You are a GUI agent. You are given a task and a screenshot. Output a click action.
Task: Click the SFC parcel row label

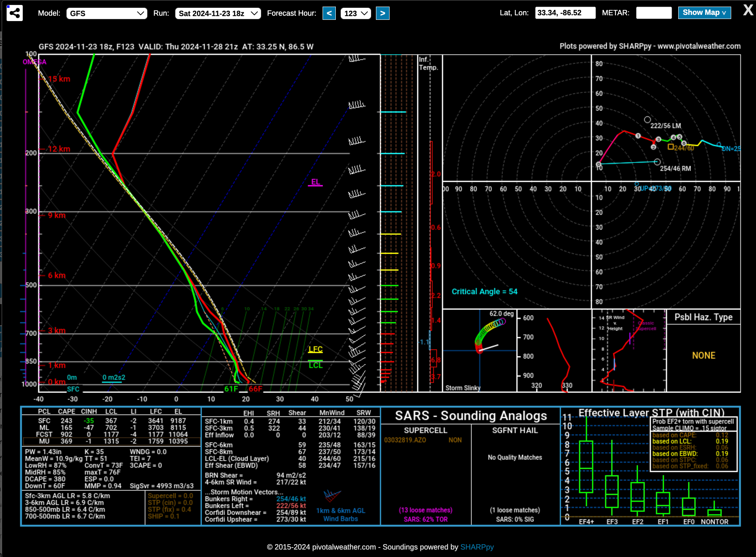[44, 421]
